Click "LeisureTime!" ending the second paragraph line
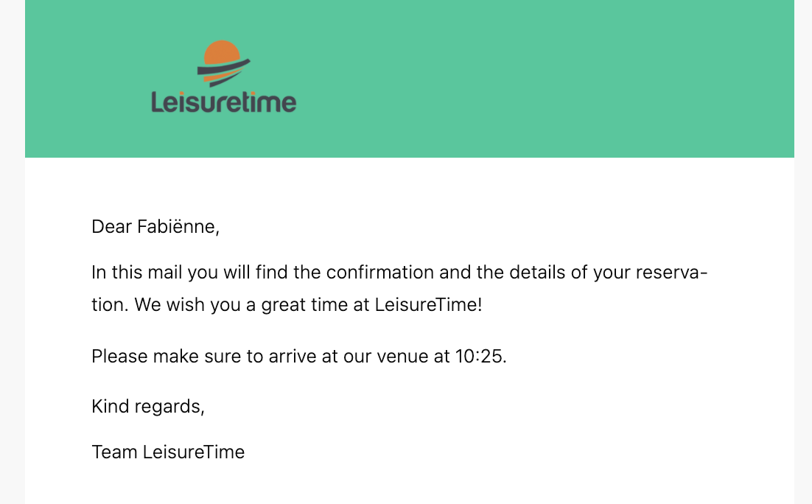 428,304
